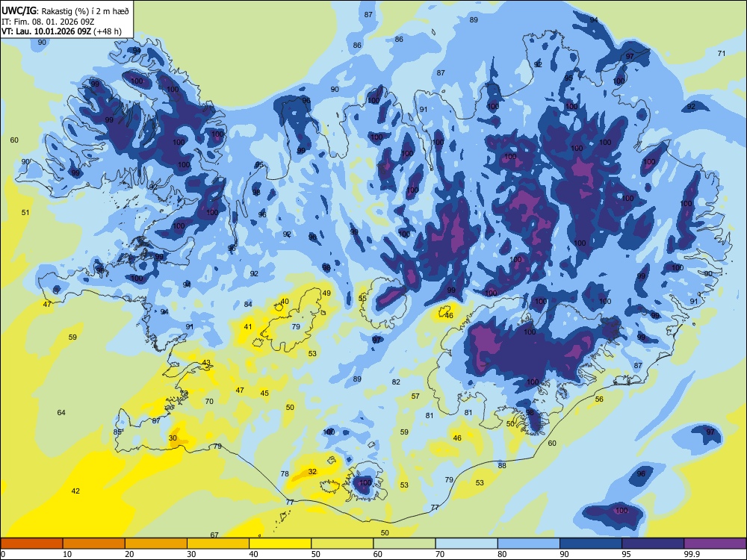Click the humidity value 56 on the map

point(599,399)
